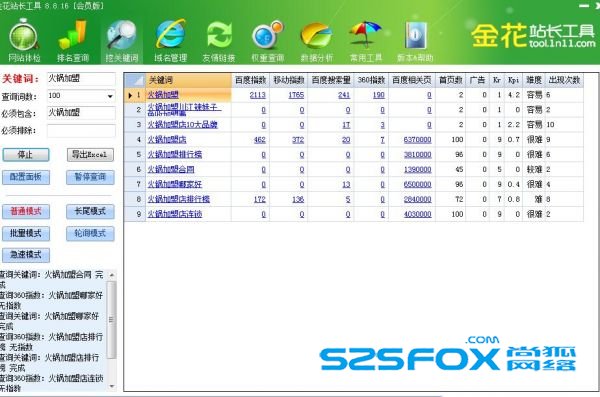The height and width of the screenshot is (397, 600).
Task: Open the 友情链接 green arrows icon
Action: pos(219,42)
